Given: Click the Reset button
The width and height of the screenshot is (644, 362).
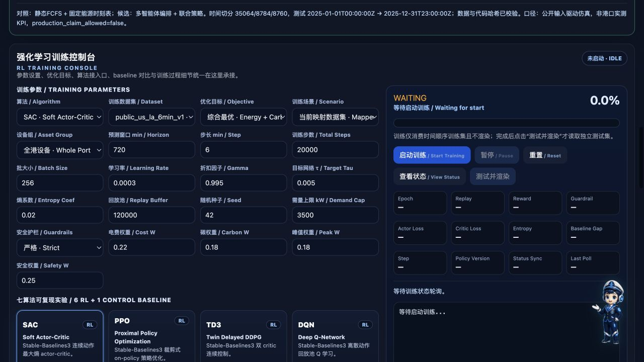Looking at the screenshot, I should click(x=545, y=155).
